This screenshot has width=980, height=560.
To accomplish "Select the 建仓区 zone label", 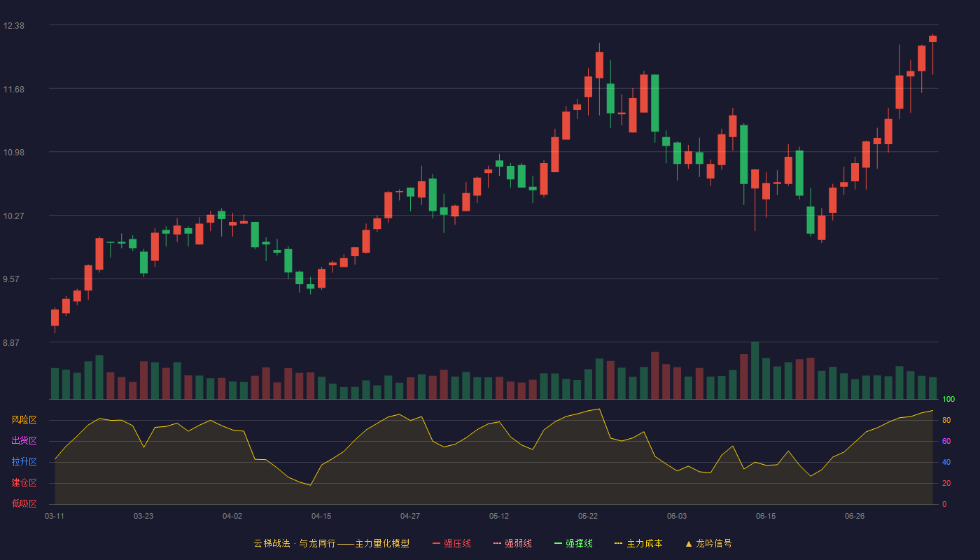I will pyautogui.click(x=24, y=483).
